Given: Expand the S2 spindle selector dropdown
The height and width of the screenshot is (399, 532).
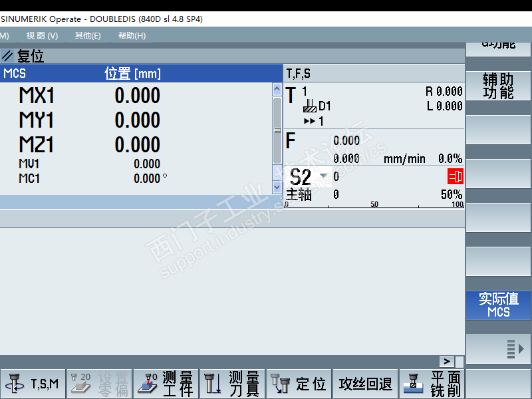Looking at the screenshot, I should [324, 176].
